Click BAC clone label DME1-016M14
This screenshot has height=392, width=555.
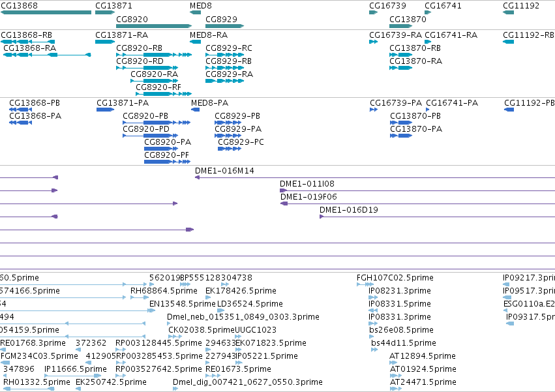point(224,171)
